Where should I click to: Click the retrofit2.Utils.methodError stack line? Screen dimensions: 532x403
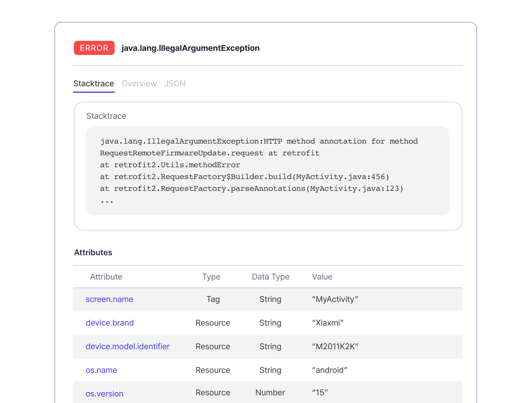click(x=170, y=165)
